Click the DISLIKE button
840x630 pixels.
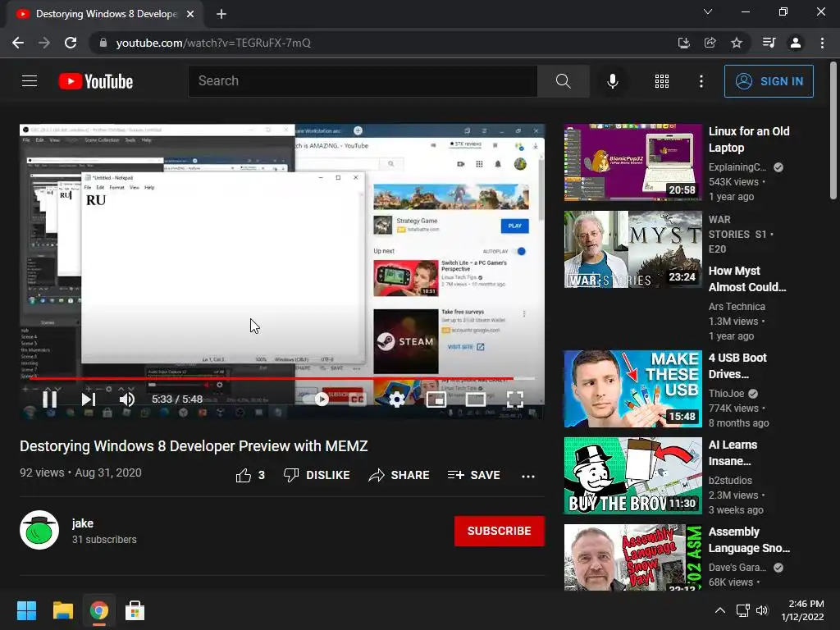coord(317,475)
